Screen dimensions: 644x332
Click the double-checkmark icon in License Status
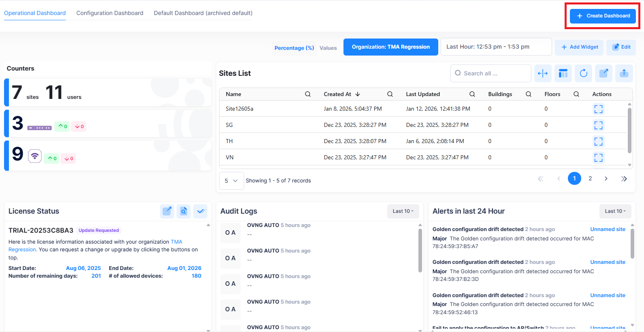click(x=200, y=211)
